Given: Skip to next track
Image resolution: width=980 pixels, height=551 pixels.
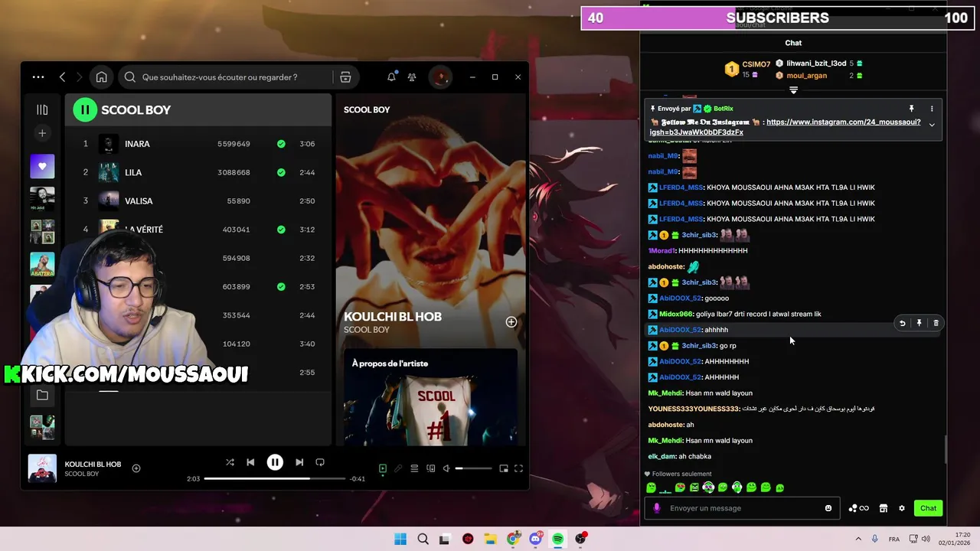Looking at the screenshot, I should 299,462.
